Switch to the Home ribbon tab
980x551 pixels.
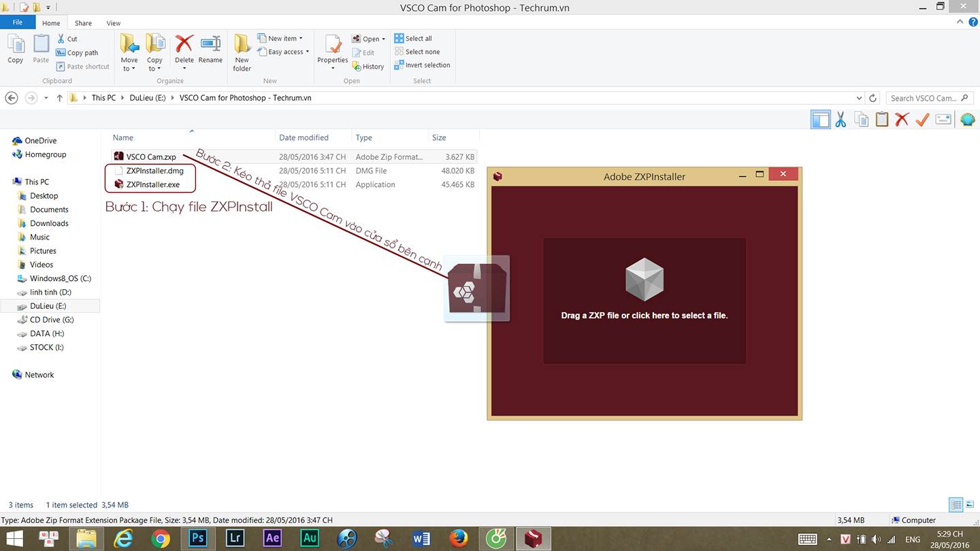click(51, 23)
